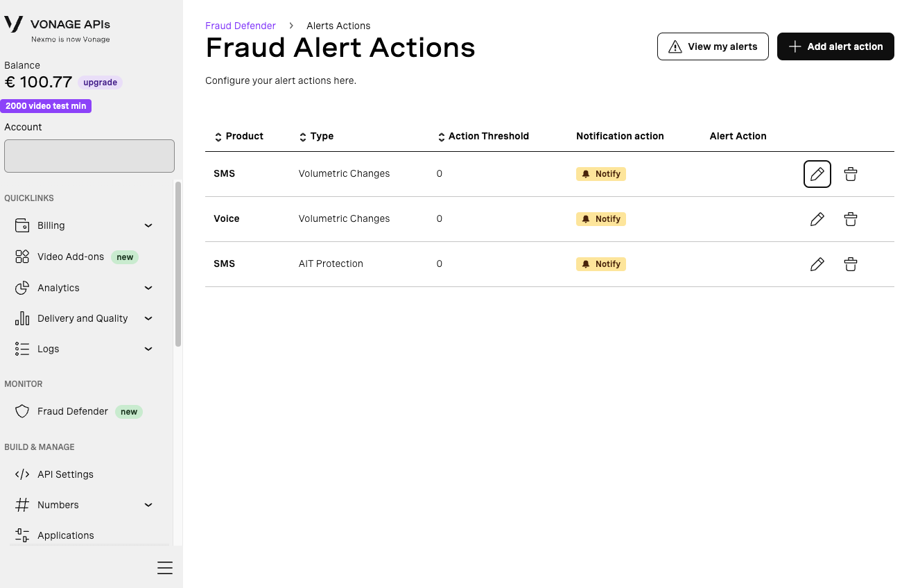Screen dimensions: 902x588
Task: Select the Fraud Defender shield icon
Action: click(x=22, y=411)
